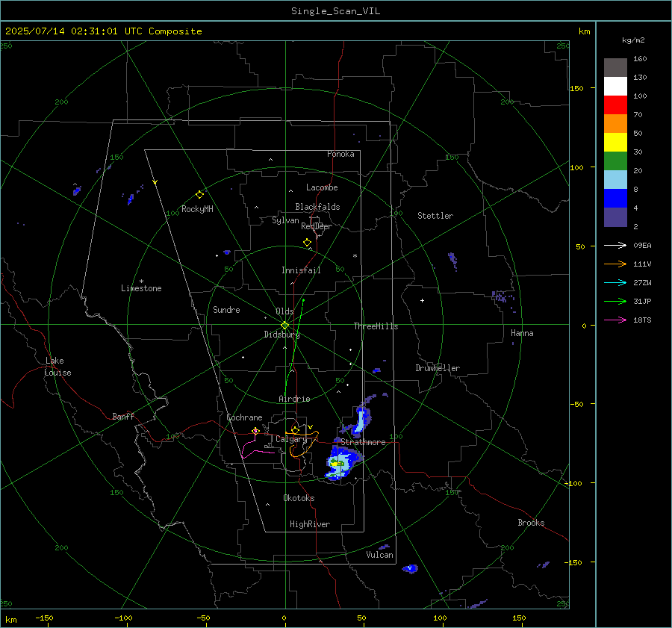The width and height of the screenshot is (672, 628).
Task: Click the white 09EA arrow in legend
Action: click(x=615, y=245)
